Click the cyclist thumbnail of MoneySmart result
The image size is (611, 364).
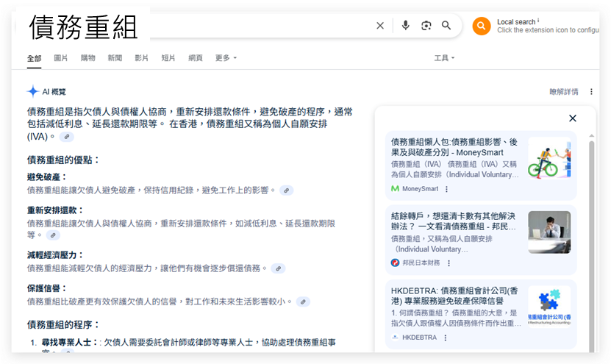(549, 158)
